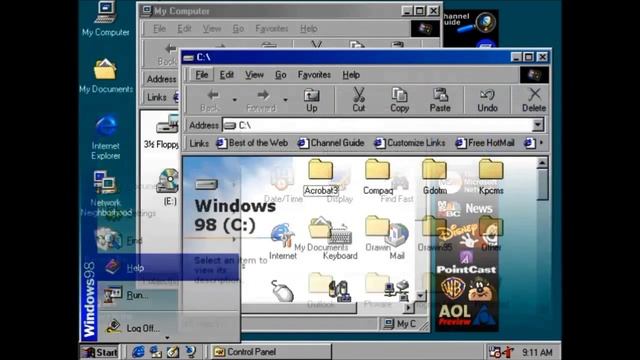640x360 pixels.
Task: Click the Start button
Action: tap(100, 352)
